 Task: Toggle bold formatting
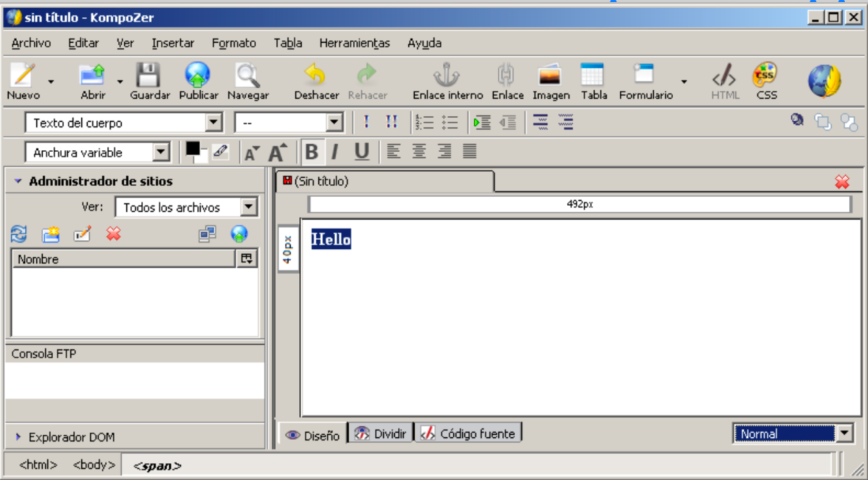pyautogui.click(x=311, y=151)
